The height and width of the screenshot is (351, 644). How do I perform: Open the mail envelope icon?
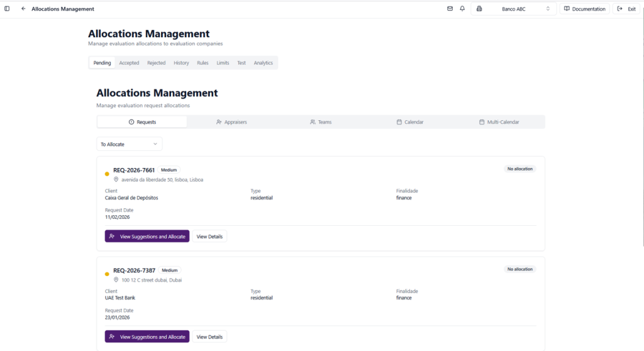tap(450, 9)
